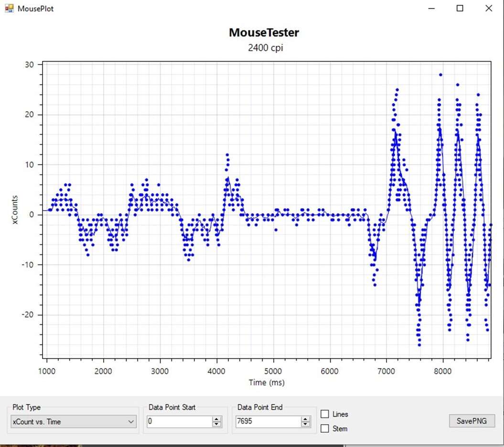Minimize the MousePlot window
Image resolution: width=504 pixels, height=447 pixels.
click(x=431, y=8)
